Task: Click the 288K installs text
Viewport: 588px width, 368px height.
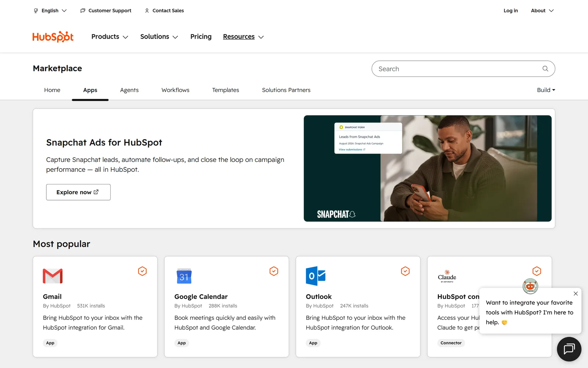Action: click(223, 306)
